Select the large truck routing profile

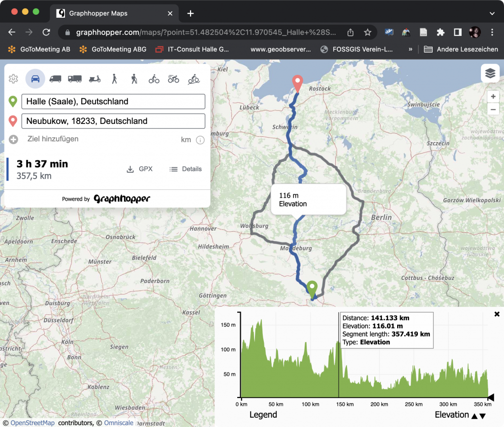pyautogui.click(x=75, y=79)
